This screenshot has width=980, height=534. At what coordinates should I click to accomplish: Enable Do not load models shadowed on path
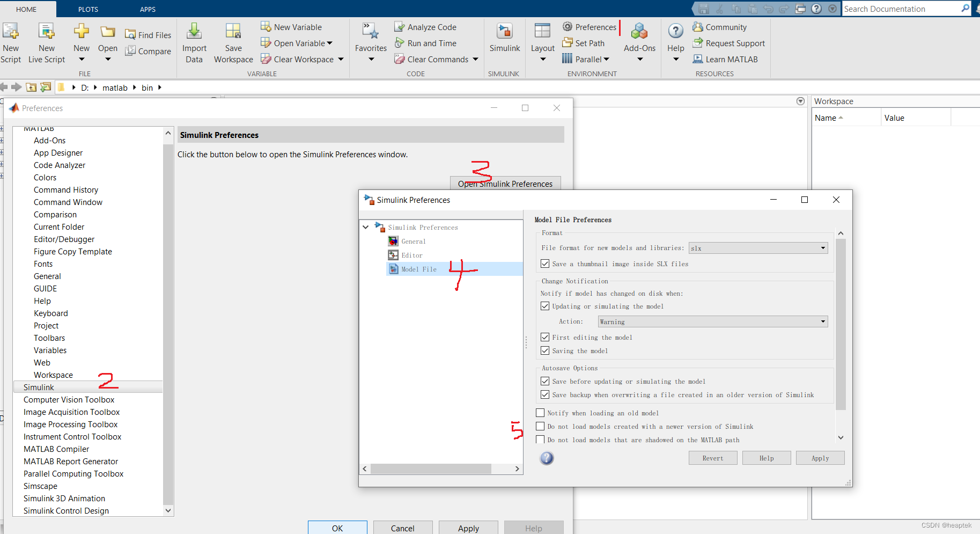tap(540, 440)
